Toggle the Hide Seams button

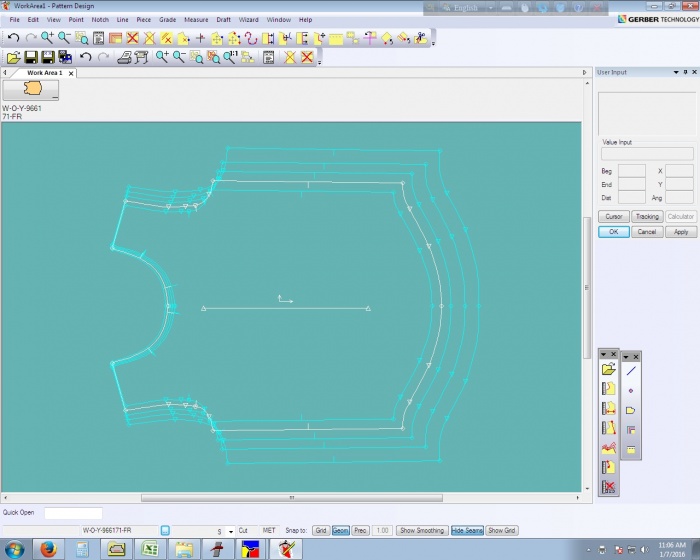(x=467, y=530)
